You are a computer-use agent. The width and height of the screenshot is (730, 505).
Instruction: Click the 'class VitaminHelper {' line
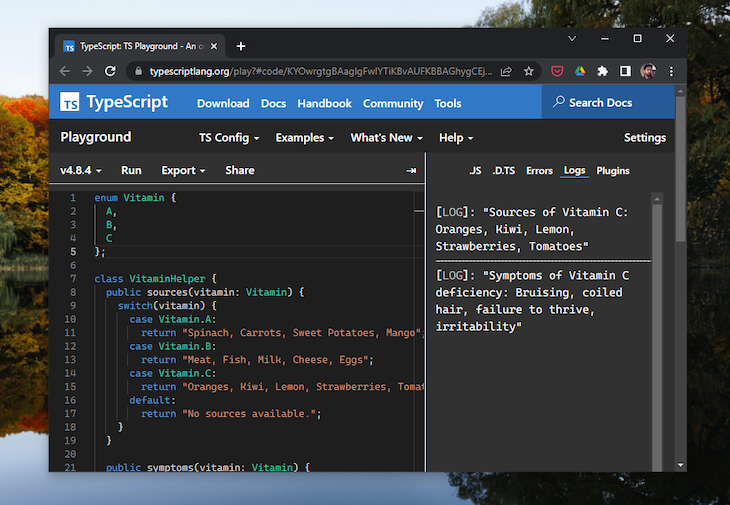155,279
